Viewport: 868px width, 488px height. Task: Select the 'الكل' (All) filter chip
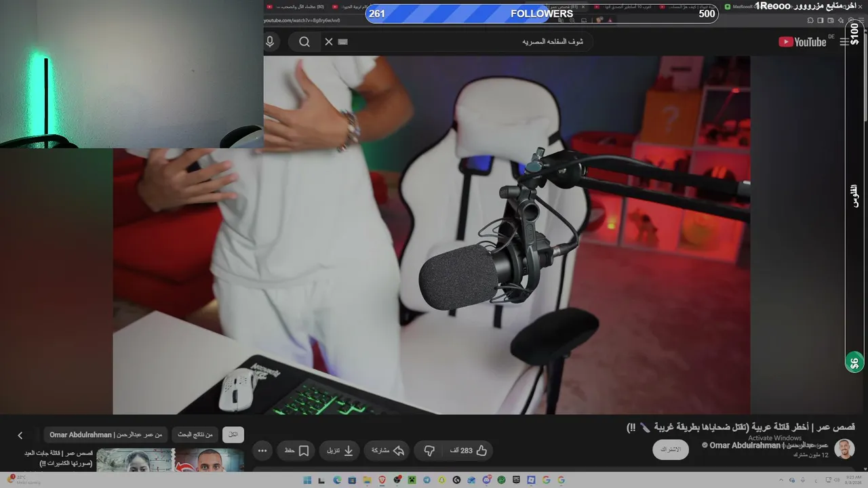pos(233,434)
